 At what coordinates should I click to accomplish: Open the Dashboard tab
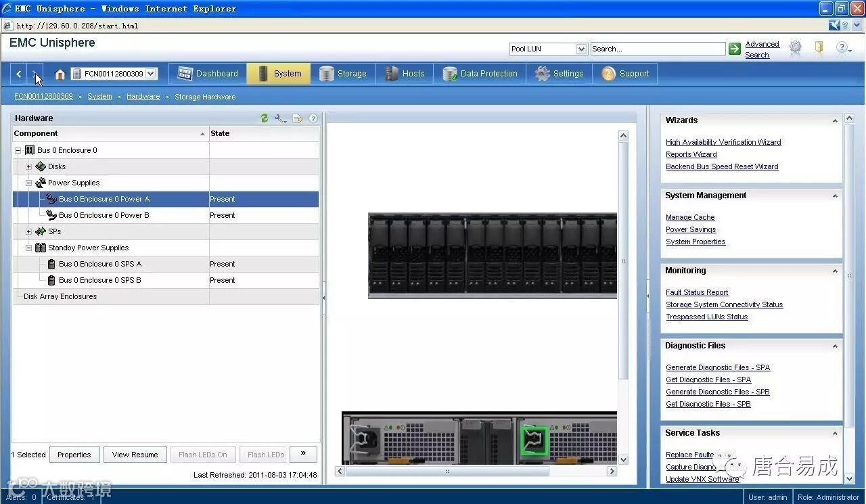point(207,74)
